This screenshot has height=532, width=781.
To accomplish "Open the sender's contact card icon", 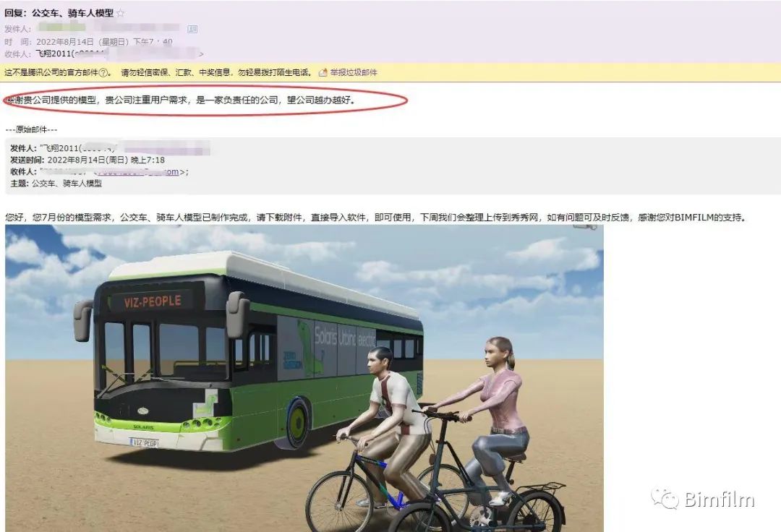I will (192, 29).
